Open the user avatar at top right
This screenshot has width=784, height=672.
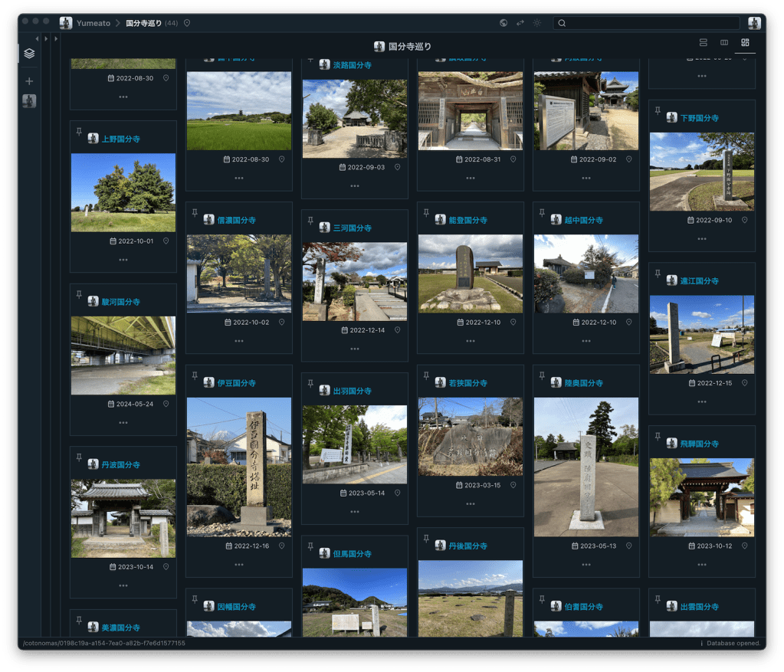754,23
